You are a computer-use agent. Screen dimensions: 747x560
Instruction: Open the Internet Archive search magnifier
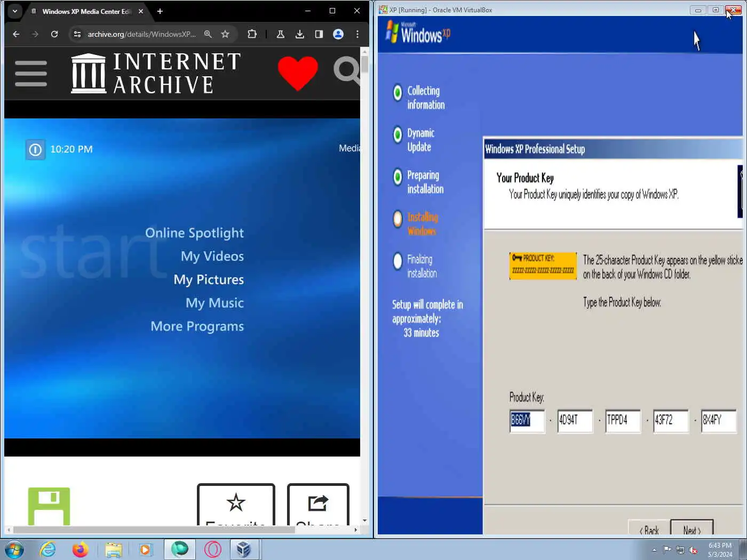coord(347,71)
